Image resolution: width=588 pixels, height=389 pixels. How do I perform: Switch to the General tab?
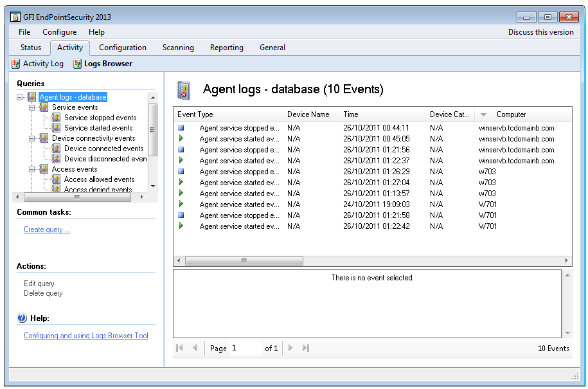coord(272,48)
